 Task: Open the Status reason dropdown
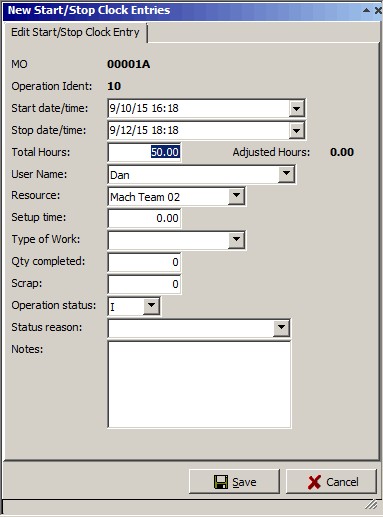tap(281, 327)
